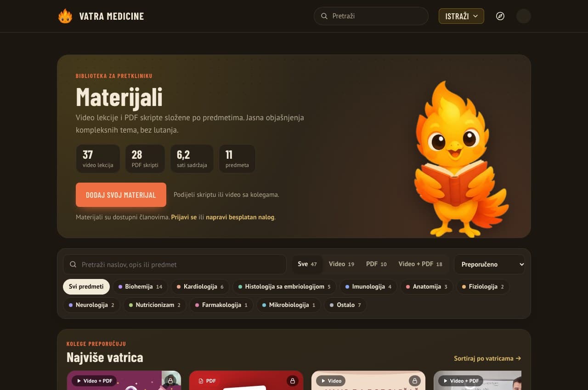Open the Preporučeno sort dropdown
The width and height of the screenshot is (588, 390).
[489, 264]
